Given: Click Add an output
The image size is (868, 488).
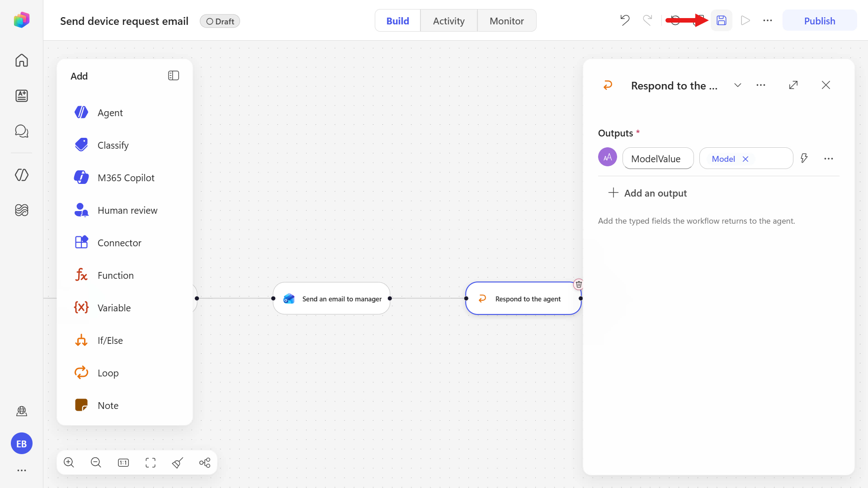Looking at the screenshot, I should coord(647,193).
